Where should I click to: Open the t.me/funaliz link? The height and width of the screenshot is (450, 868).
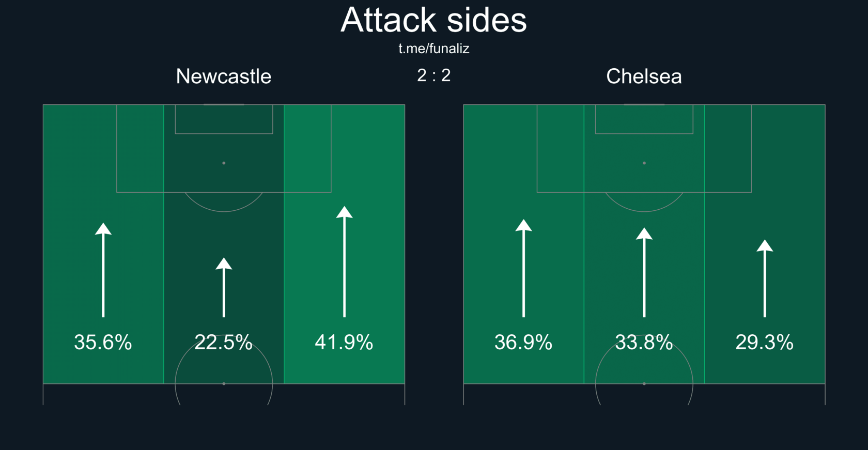[434, 49]
